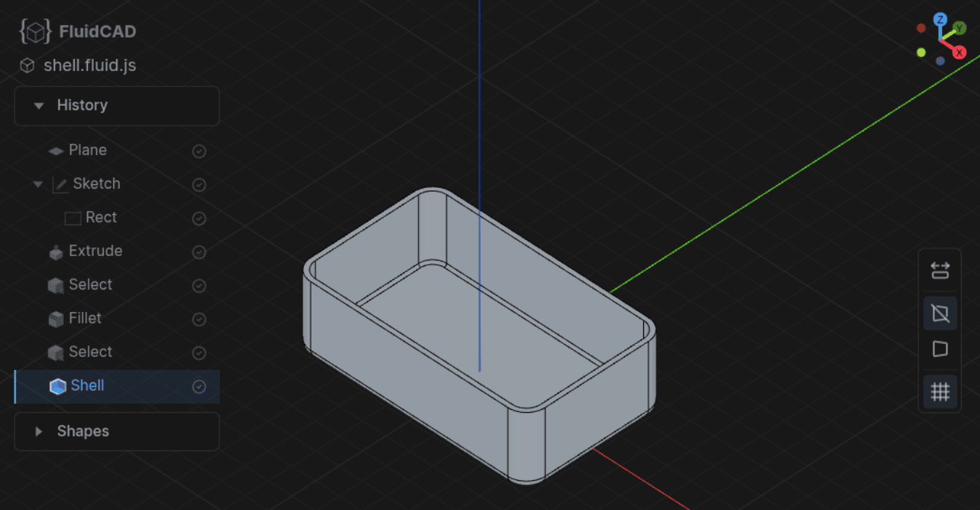This screenshot has height=510, width=980.
Task: Click the Sketch pencil icon
Action: click(x=60, y=184)
